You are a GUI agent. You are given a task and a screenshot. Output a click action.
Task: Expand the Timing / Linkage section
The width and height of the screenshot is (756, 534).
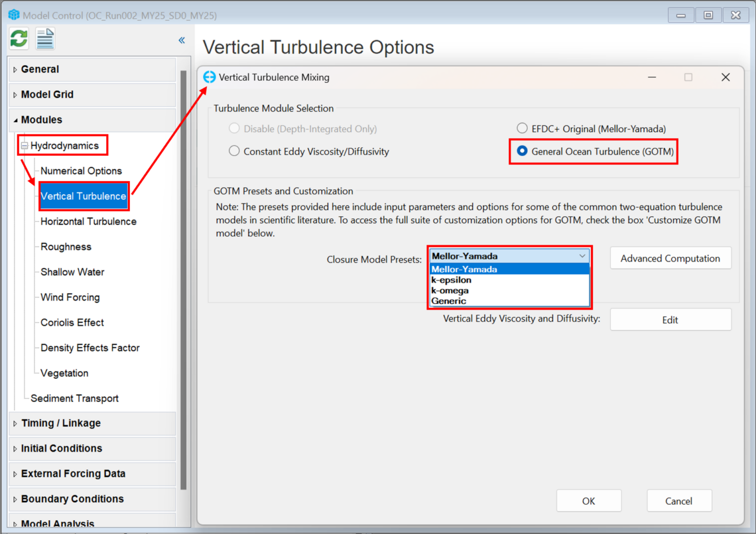61,423
